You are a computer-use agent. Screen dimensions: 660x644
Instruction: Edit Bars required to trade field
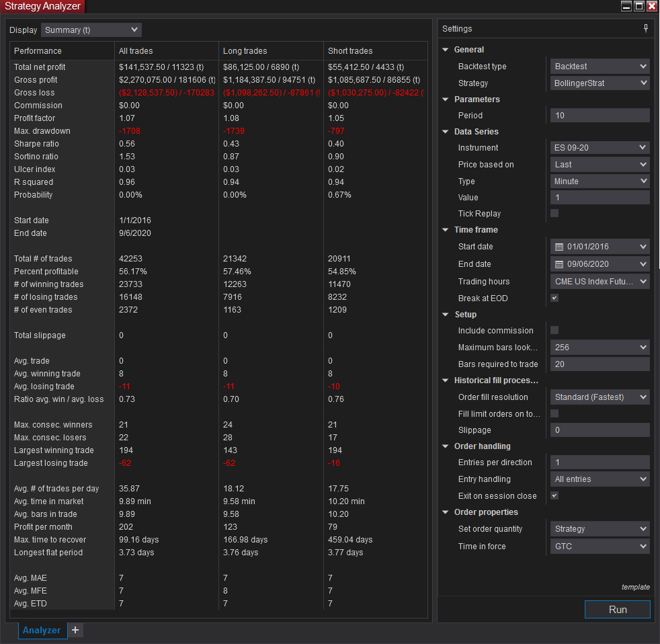click(x=600, y=364)
